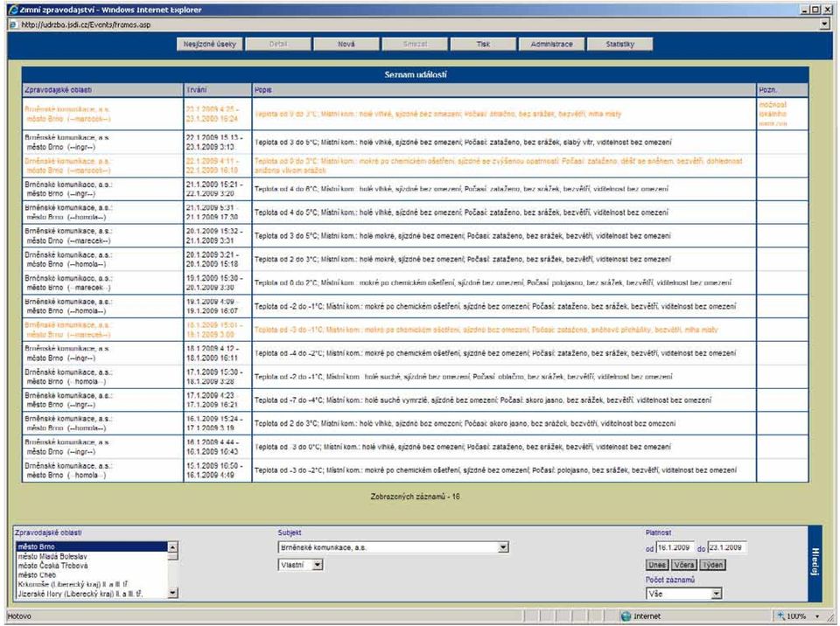This screenshot has height=626, width=840.
Task: Click the event starting 21.1.2009 5:31
Action: 415,212
